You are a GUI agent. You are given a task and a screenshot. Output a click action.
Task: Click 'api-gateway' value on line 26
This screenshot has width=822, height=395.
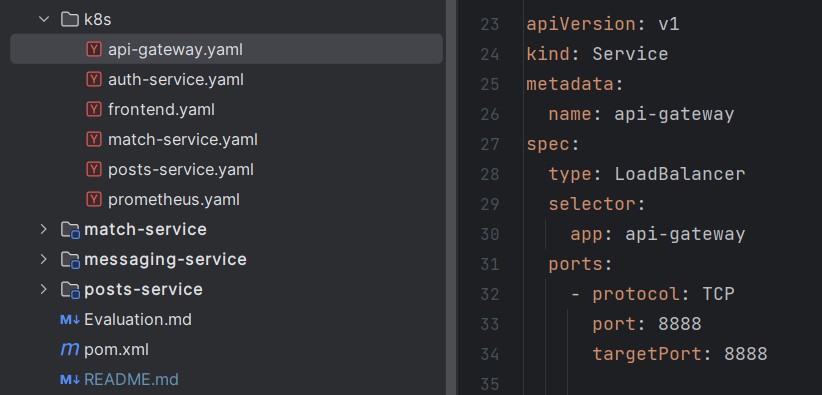(x=674, y=114)
